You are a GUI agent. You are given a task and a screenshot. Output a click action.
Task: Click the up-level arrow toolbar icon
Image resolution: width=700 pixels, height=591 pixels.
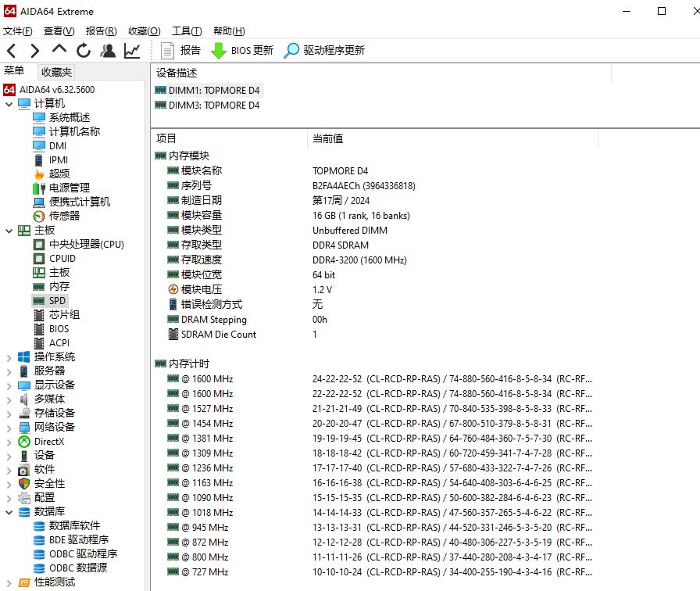59,49
